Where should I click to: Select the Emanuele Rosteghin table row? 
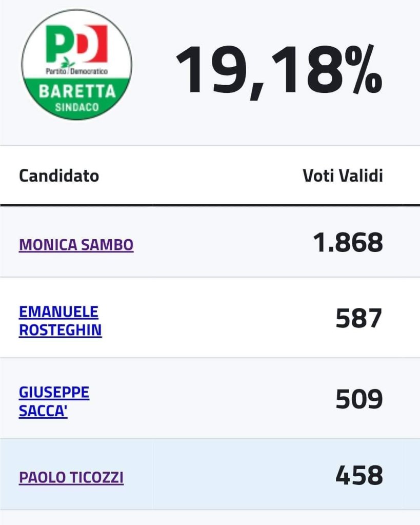210,319
